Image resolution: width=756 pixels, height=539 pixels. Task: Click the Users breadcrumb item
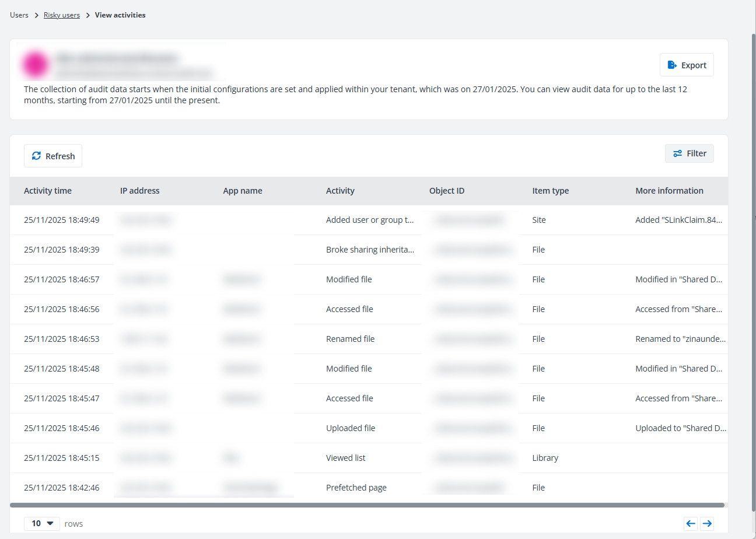click(x=19, y=15)
